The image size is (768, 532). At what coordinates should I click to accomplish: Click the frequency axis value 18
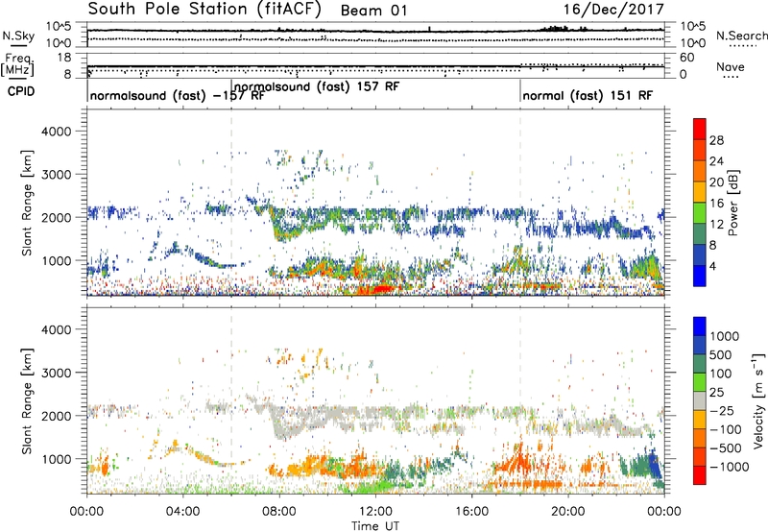(64, 58)
